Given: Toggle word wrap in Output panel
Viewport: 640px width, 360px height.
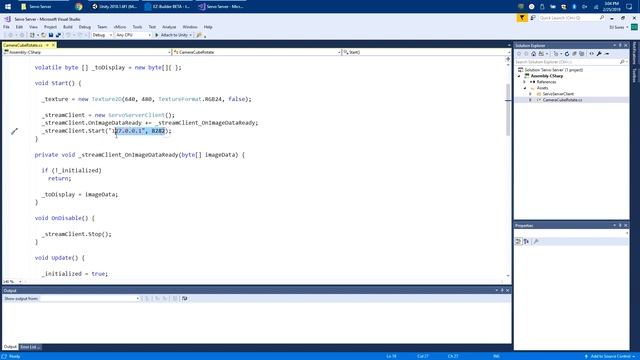Looking at the screenshot, I should (x=184, y=299).
